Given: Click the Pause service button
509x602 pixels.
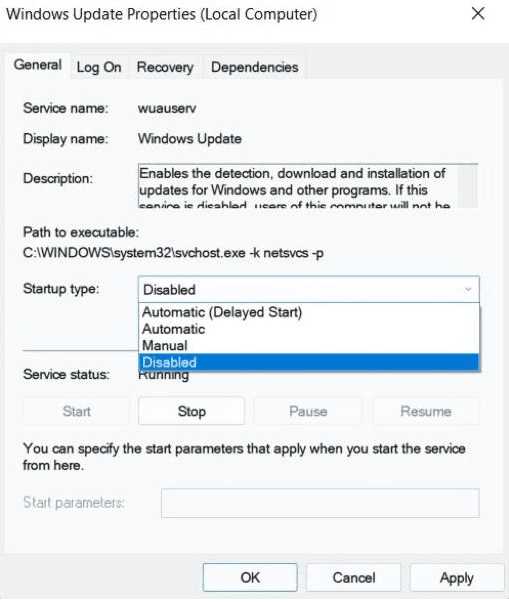Looking at the screenshot, I should point(308,411).
